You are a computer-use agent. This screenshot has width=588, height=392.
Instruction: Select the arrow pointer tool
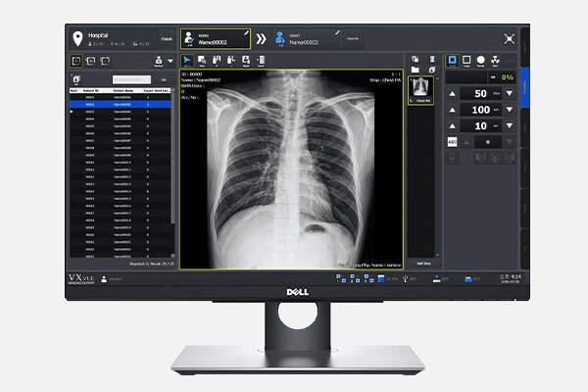pyautogui.click(x=187, y=61)
